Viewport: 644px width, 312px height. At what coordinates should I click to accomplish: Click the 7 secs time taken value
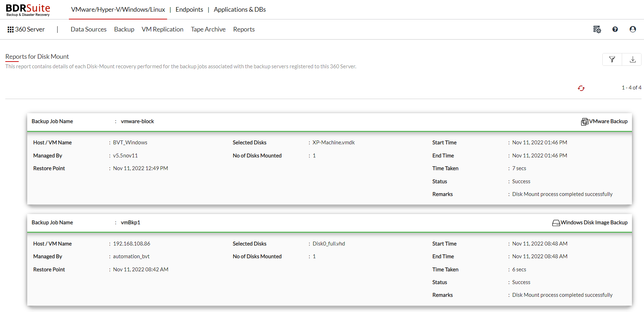click(x=519, y=168)
